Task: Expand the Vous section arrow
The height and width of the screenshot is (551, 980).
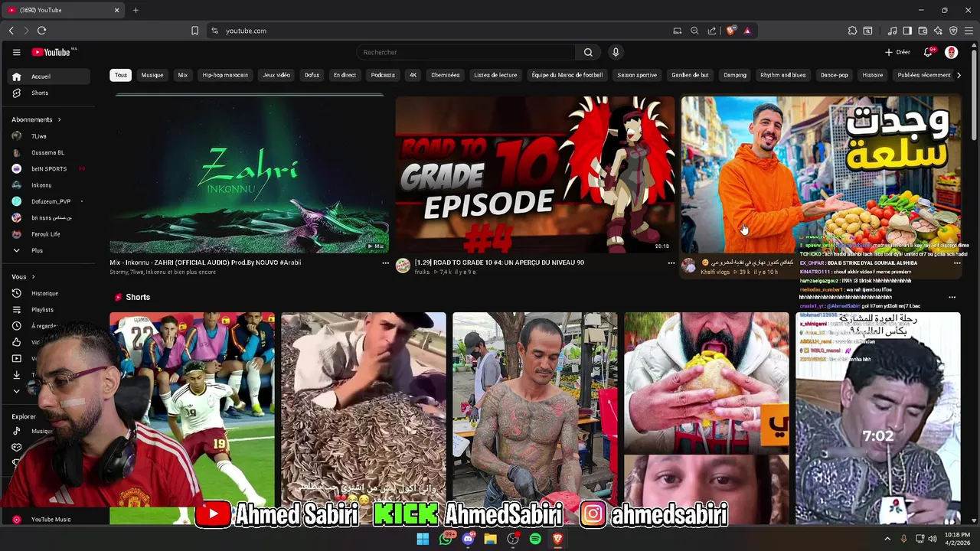Action: (x=33, y=277)
